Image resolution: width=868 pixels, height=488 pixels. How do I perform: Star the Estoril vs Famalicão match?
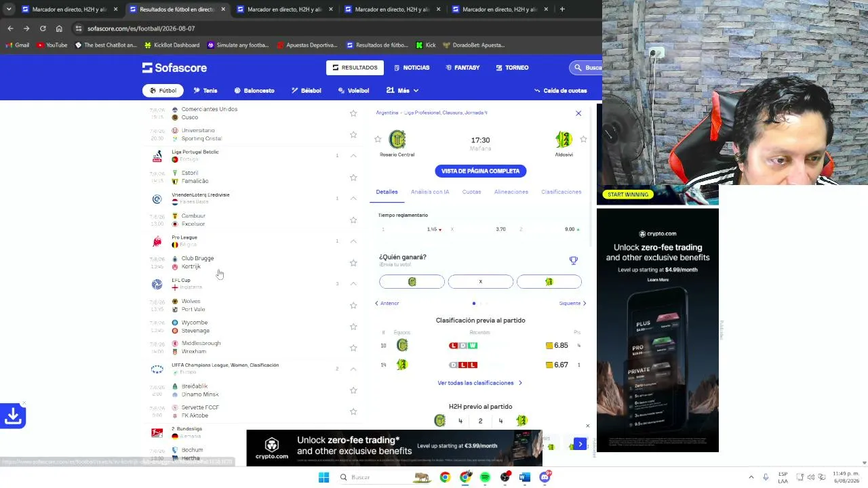353,178
